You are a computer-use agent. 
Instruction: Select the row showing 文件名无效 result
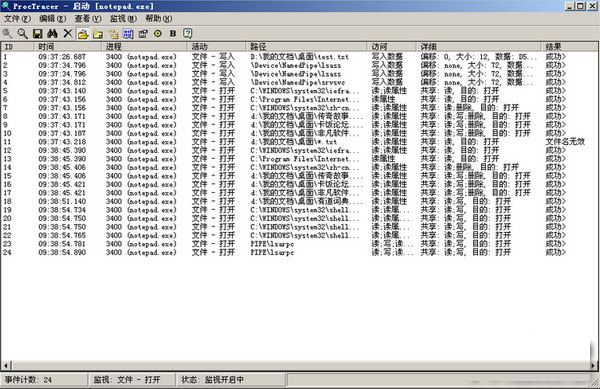[300, 142]
